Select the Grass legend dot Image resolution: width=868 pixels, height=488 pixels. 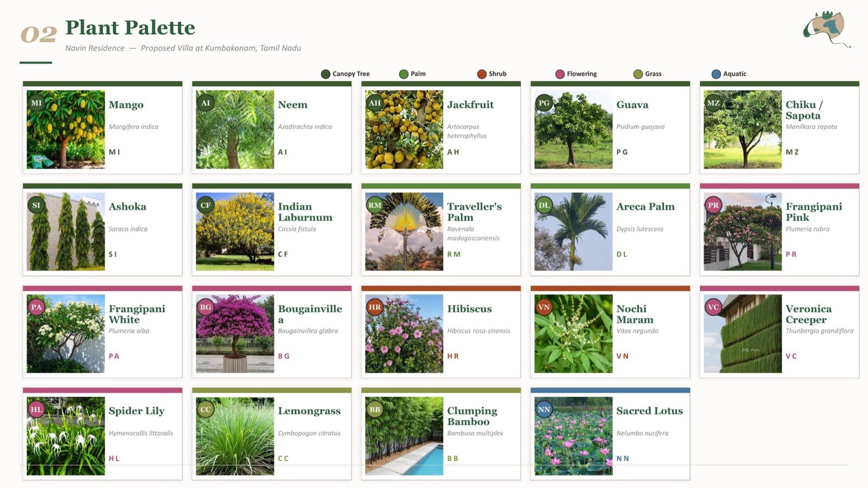coord(638,74)
